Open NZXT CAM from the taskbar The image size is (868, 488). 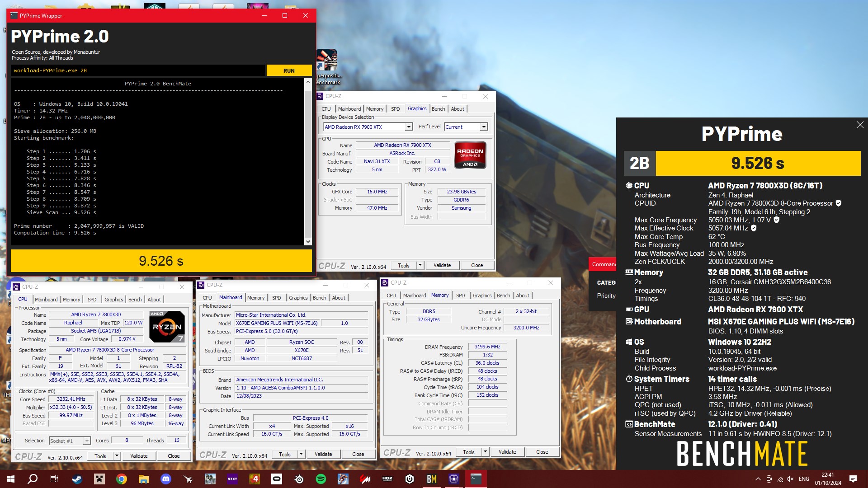232,479
